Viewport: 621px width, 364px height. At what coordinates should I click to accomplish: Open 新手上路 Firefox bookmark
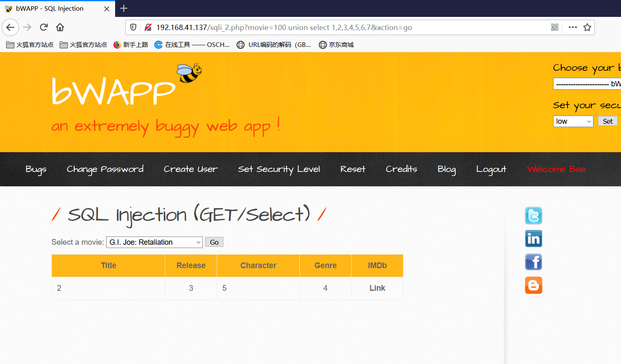tap(131, 45)
